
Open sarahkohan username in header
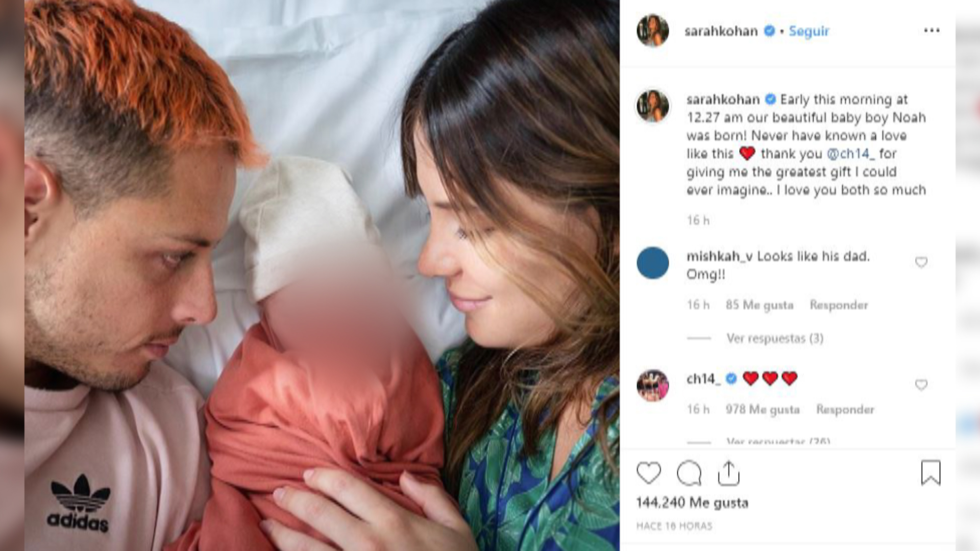pyautogui.click(x=721, y=31)
